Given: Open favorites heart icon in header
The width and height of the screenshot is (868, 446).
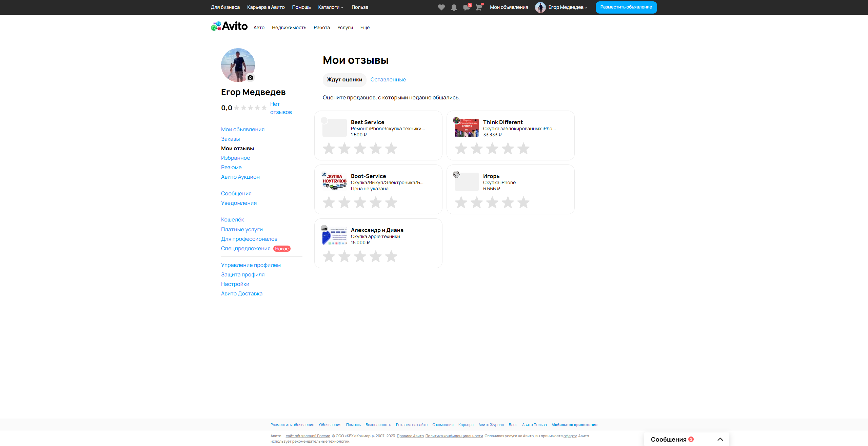Looking at the screenshot, I should (441, 7).
